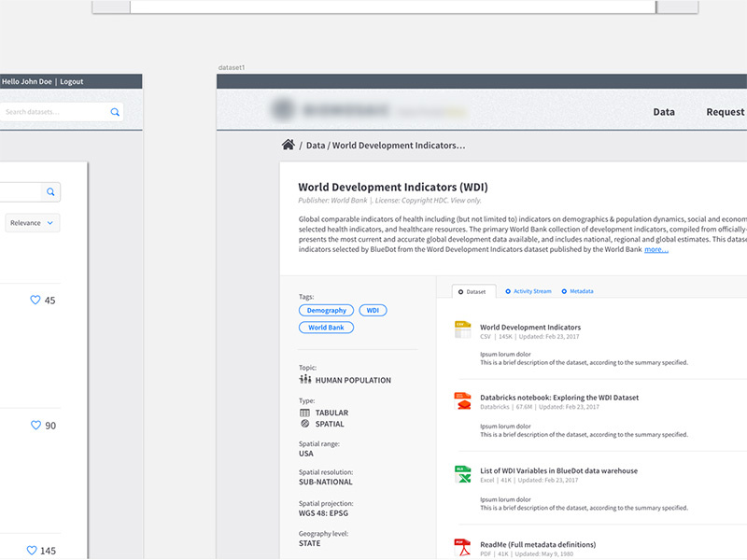Click the PDF icon for the ReadMe file

pyautogui.click(x=461, y=547)
